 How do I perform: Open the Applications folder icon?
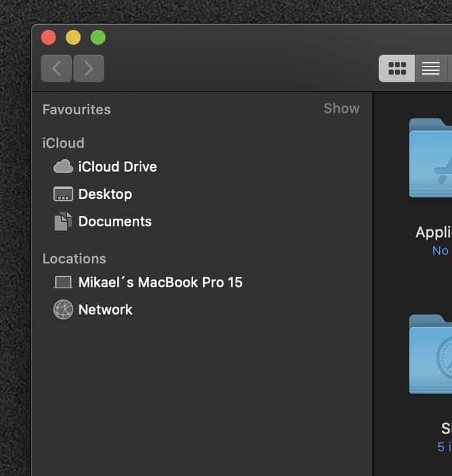point(430,158)
